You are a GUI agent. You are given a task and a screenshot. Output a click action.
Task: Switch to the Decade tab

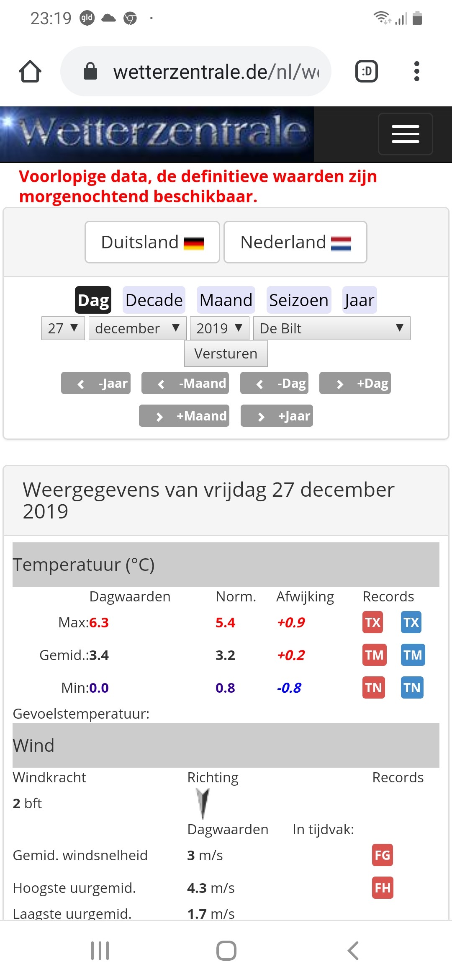[x=154, y=300]
